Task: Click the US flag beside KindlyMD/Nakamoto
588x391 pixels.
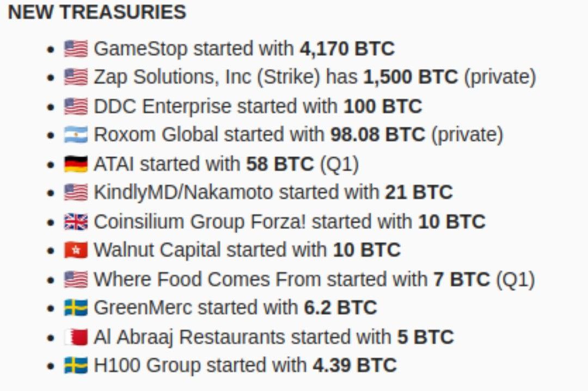Action: click(x=76, y=193)
